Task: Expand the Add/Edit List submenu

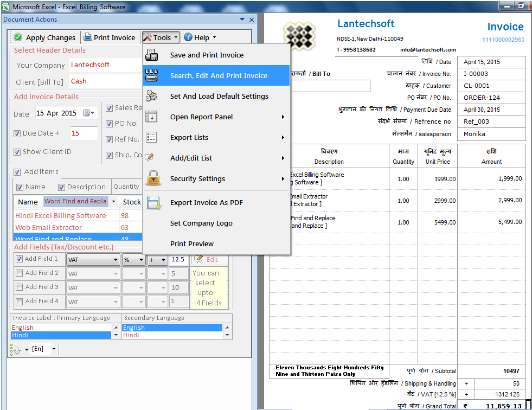Action: coord(283,158)
